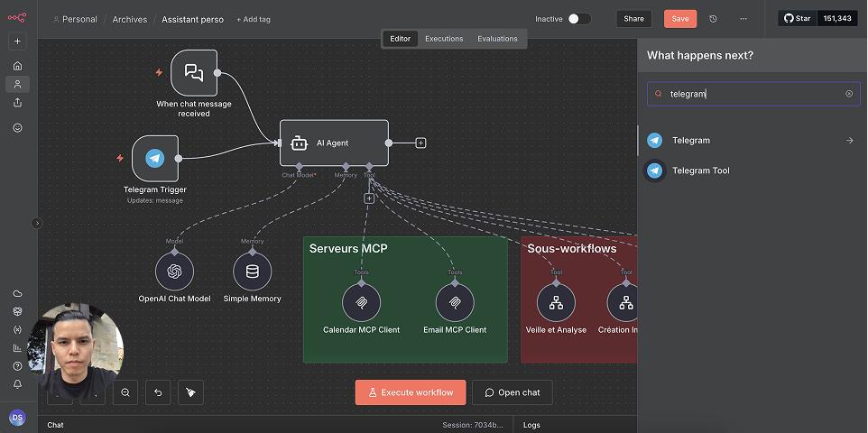The height and width of the screenshot is (433, 868).
Task: Click the zoom out magnifier button
Action: click(x=125, y=392)
